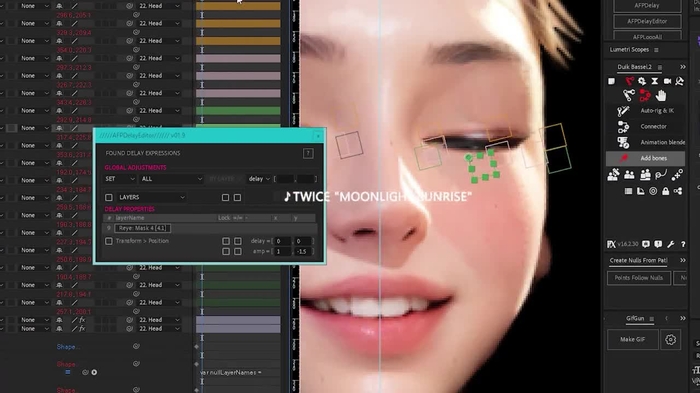The image size is (700, 393).
Task: Open the question mark help in AFPDelayEditor
Action: tap(308, 153)
